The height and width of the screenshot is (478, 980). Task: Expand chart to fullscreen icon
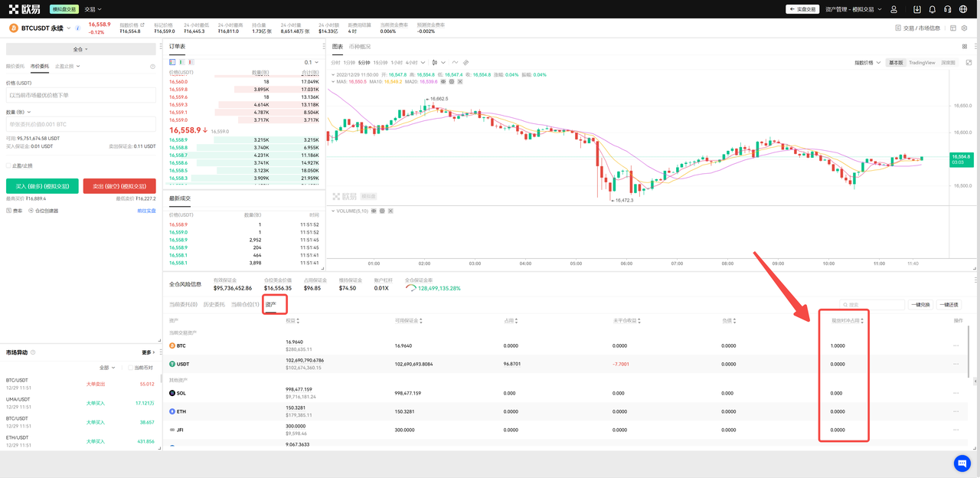tap(969, 62)
